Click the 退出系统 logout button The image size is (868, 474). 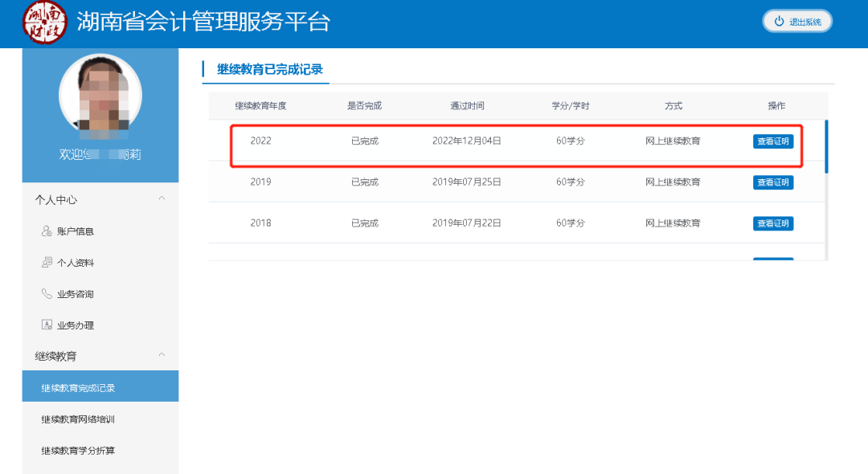point(796,22)
